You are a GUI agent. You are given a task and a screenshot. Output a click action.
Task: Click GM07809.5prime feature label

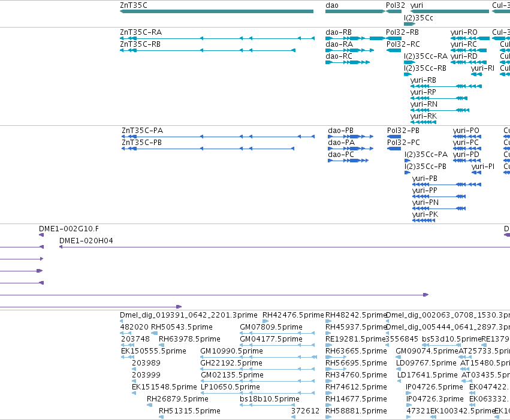271,327
